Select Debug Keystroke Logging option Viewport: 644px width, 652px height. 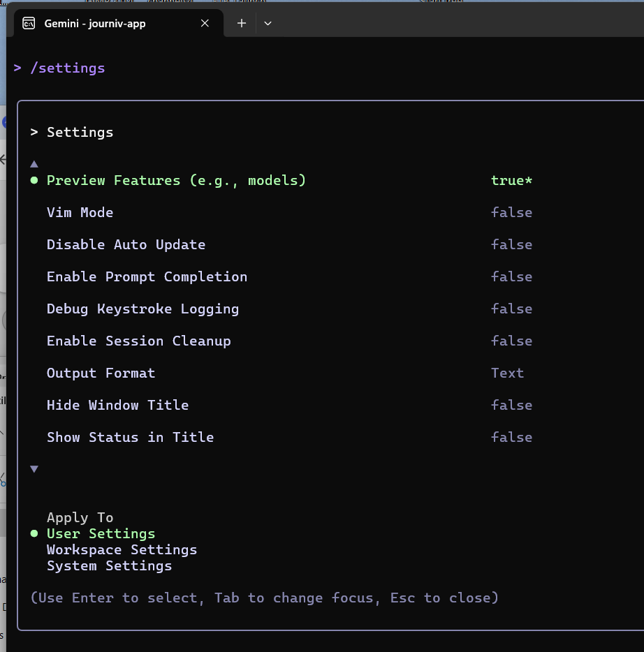coord(142,309)
